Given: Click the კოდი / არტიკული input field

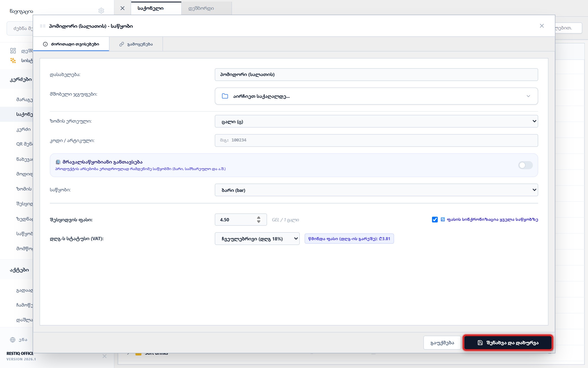Looking at the screenshot, I should pos(376,140).
